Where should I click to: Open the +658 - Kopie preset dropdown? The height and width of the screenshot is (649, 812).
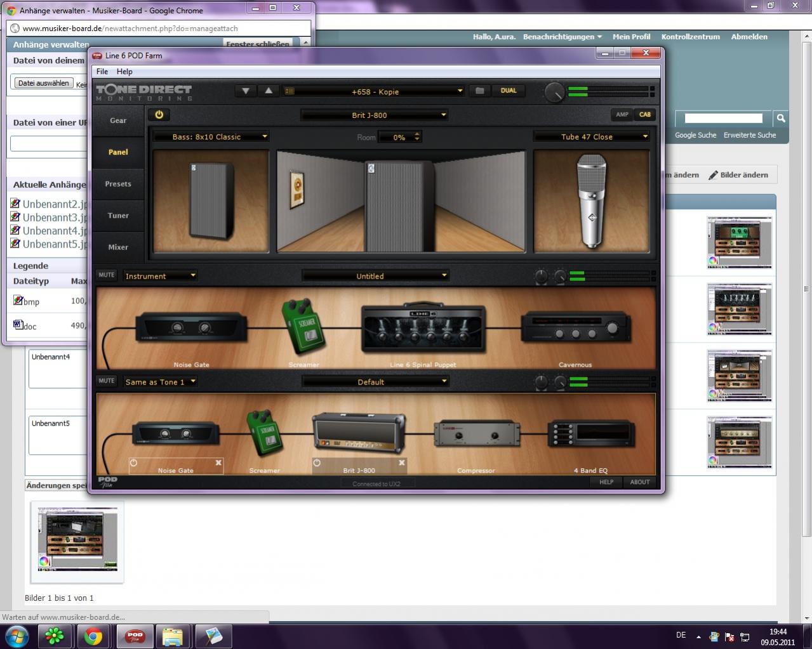tap(375, 91)
